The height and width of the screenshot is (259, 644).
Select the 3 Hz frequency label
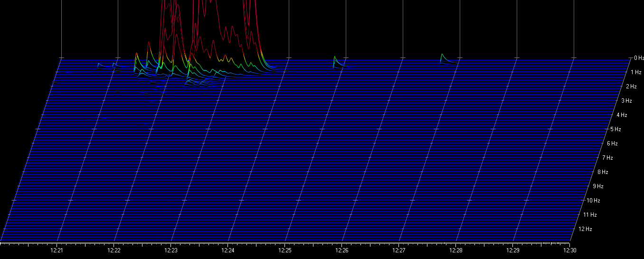pos(627,101)
